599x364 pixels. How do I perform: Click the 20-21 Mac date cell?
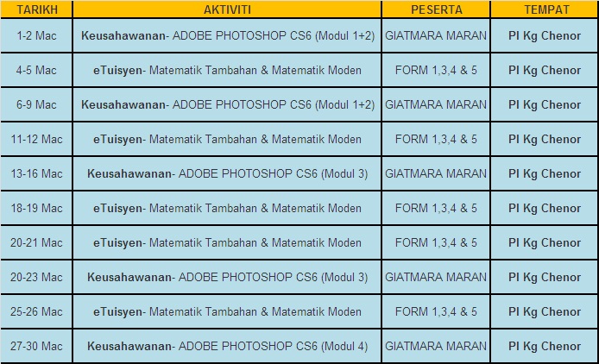point(36,243)
